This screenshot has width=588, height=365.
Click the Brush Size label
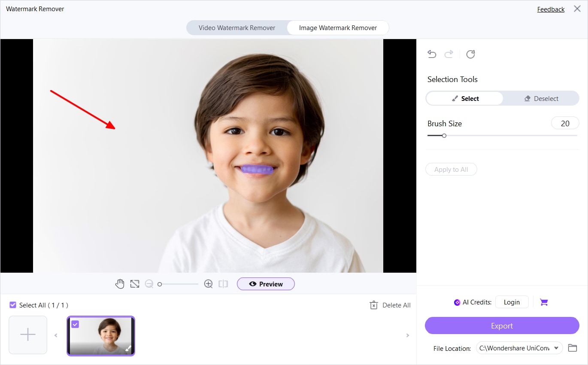click(x=445, y=124)
